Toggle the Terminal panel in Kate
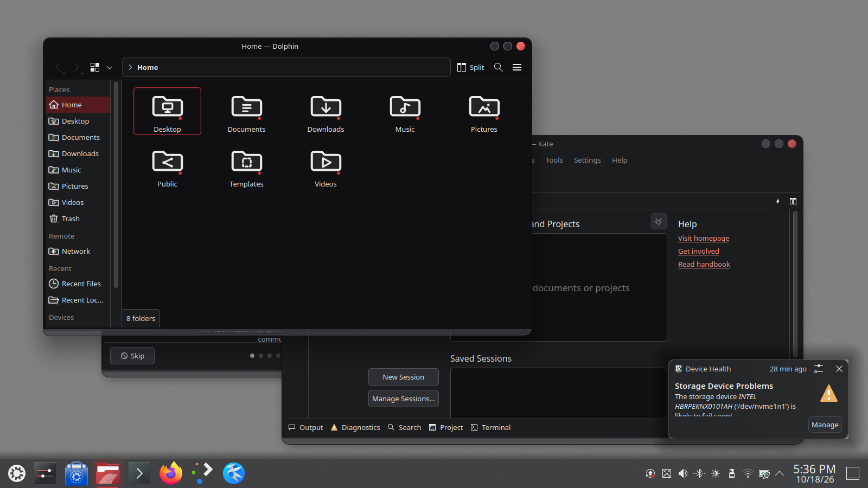 click(x=491, y=427)
